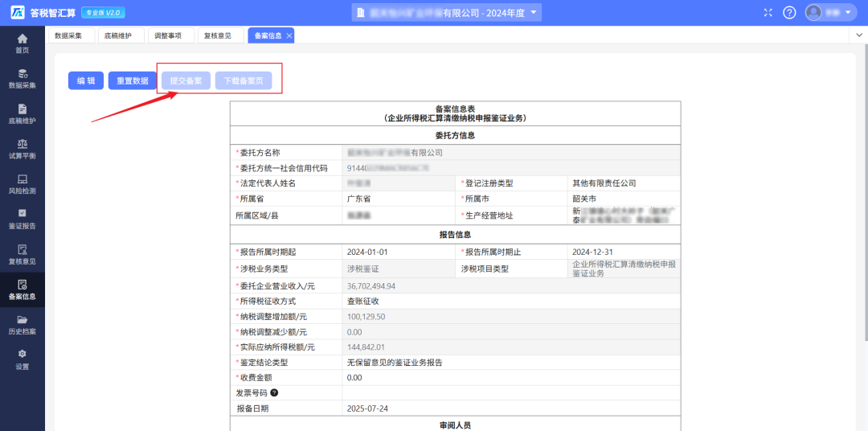This screenshot has height=431, width=868.
Task: Open 试算平衡 sidebar item
Action: point(23,150)
